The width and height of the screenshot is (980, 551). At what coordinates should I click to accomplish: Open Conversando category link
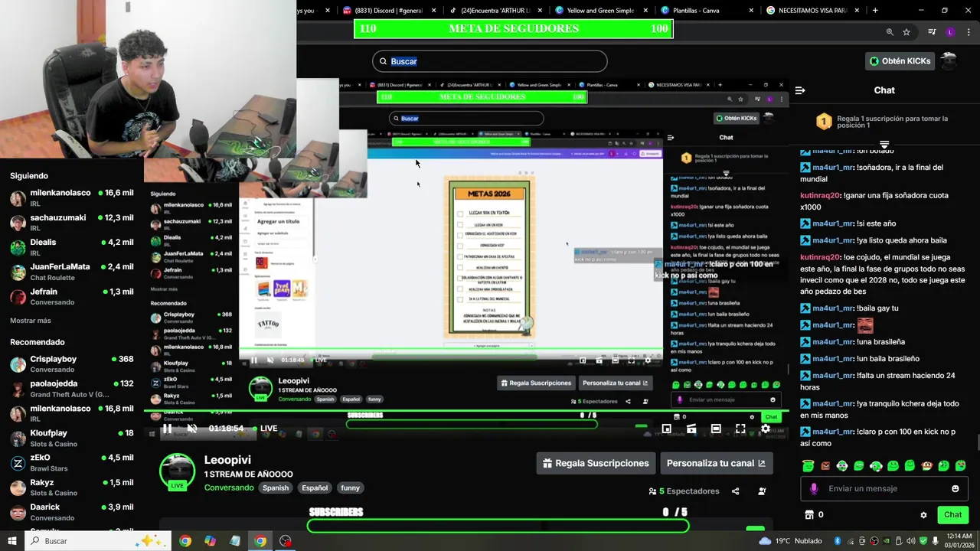(229, 487)
